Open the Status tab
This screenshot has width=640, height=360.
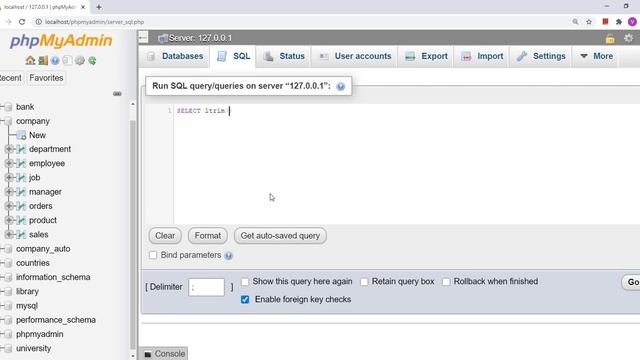(x=284, y=56)
